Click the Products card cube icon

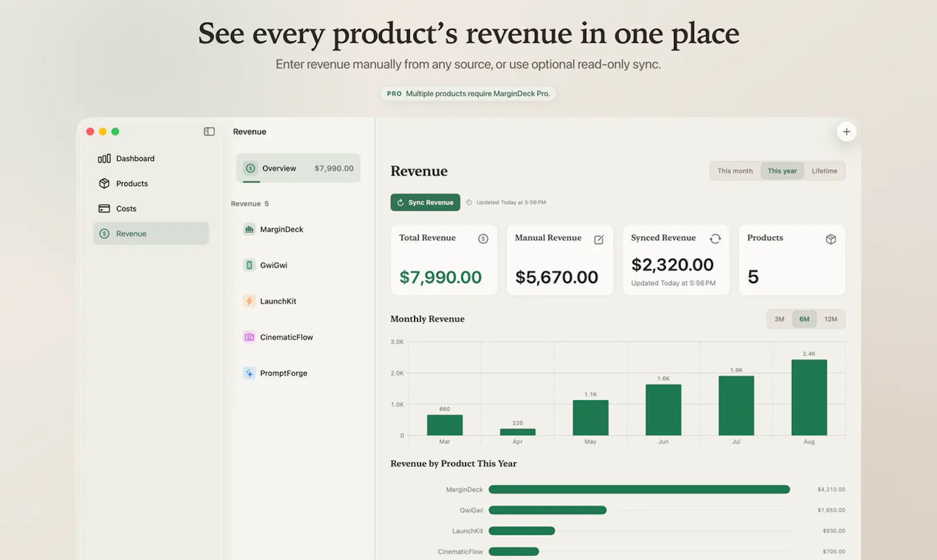pyautogui.click(x=831, y=239)
